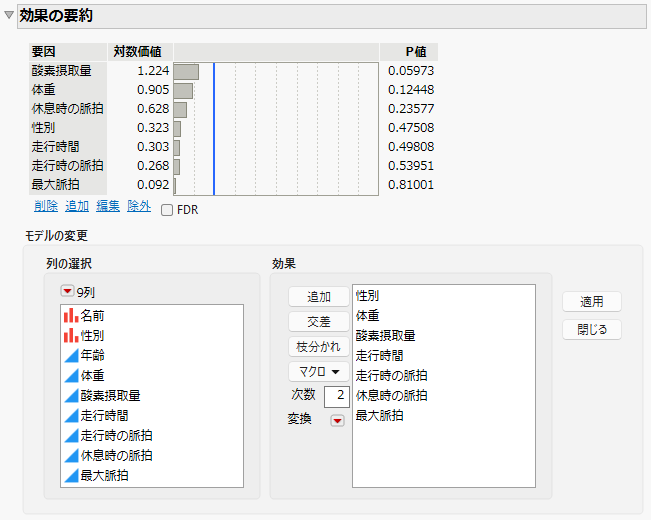
Task: Click the continuous icon next to 最大脈拍 column
Action: tap(71, 475)
